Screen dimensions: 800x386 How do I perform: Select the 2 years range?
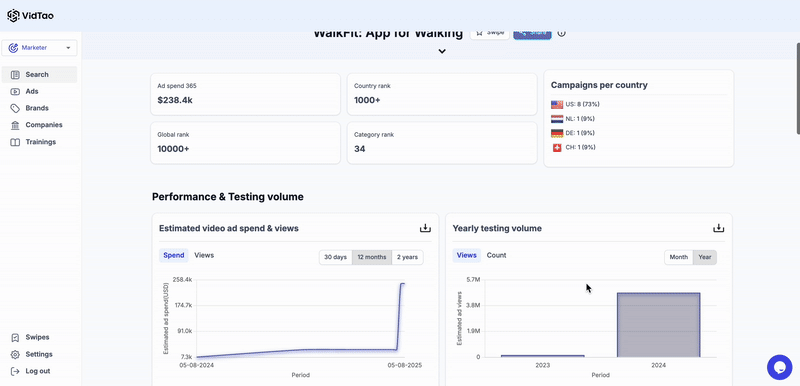[407, 257]
